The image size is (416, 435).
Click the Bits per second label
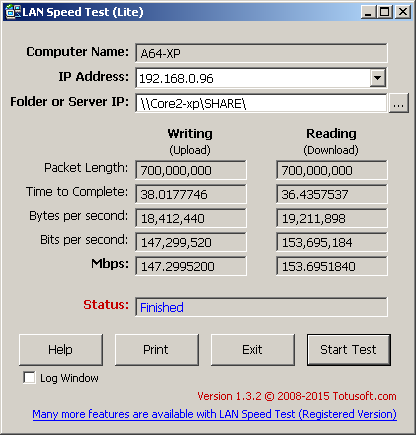click(x=84, y=240)
